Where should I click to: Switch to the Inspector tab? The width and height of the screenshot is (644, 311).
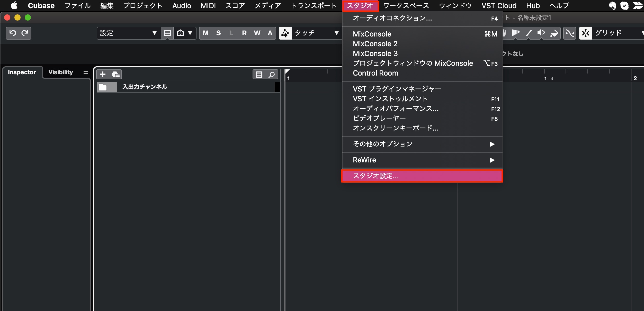(22, 72)
